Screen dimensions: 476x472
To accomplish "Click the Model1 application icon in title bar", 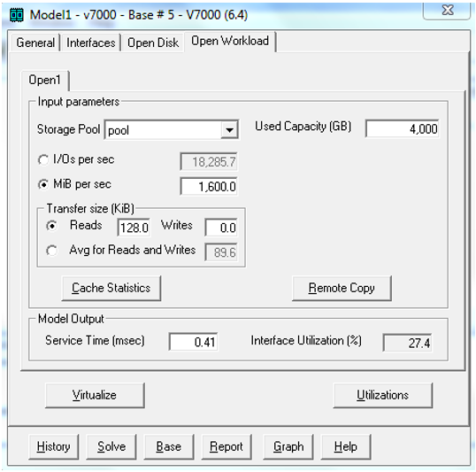I will tap(17, 14).
